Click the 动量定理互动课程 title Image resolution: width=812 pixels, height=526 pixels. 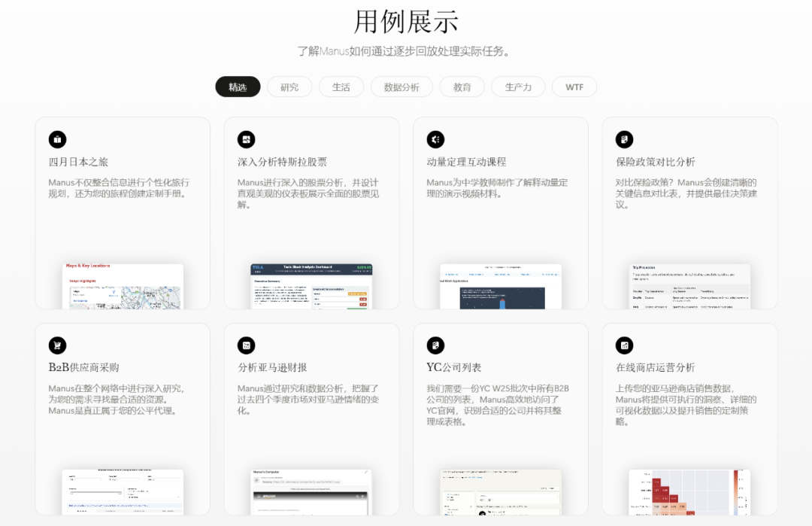(467, 163)
